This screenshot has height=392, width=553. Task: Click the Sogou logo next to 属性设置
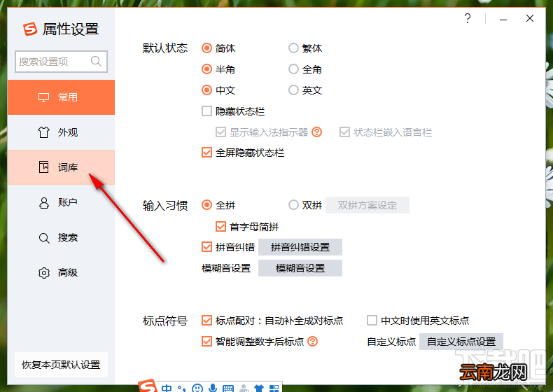tap(30, 29)
